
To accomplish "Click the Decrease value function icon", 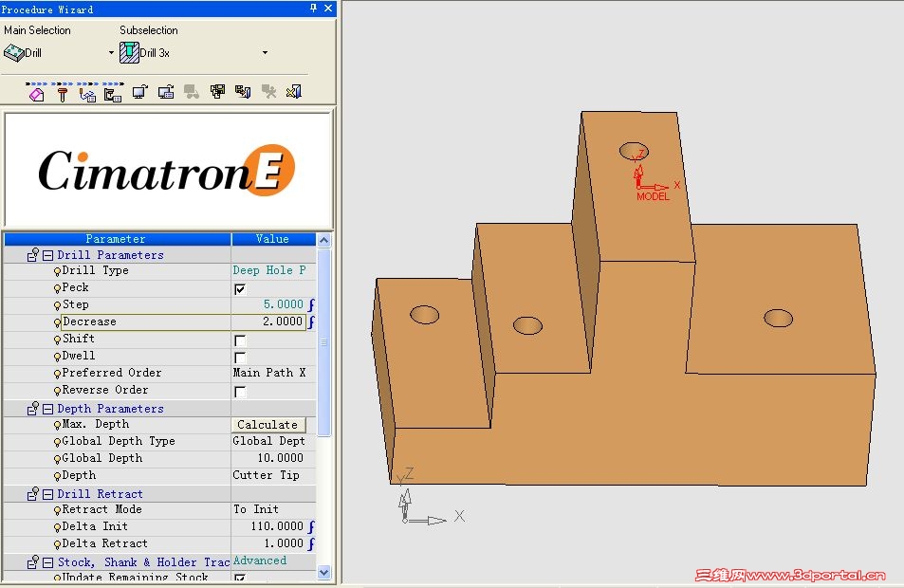I will pyautogui.click(x=311, y=322).
